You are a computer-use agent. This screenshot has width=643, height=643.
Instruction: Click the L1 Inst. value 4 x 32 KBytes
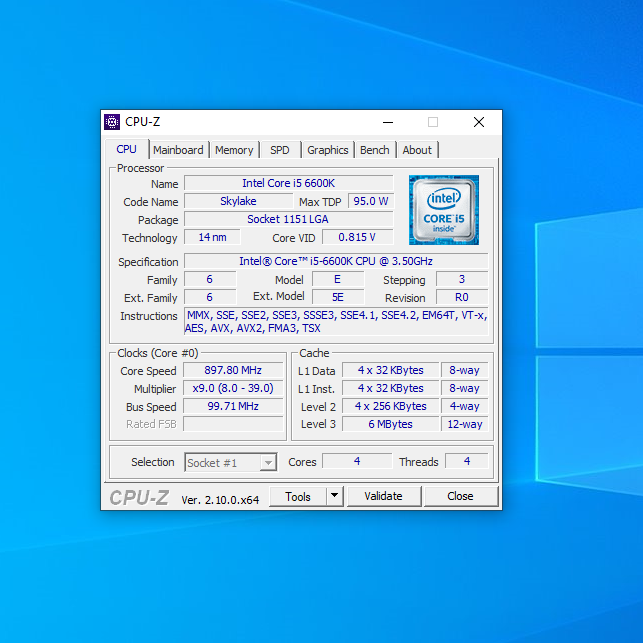pyautogui.click(x=390, y=388)
